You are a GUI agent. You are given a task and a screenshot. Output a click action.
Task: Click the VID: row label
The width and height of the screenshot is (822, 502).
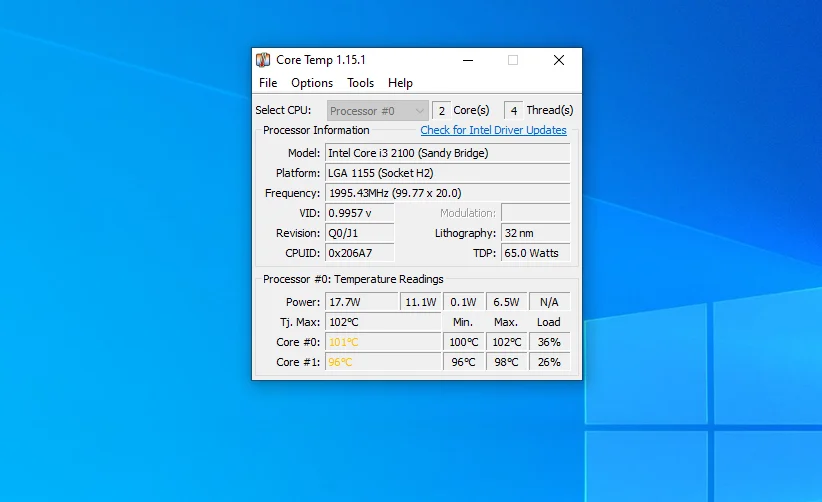click(309, 213)
